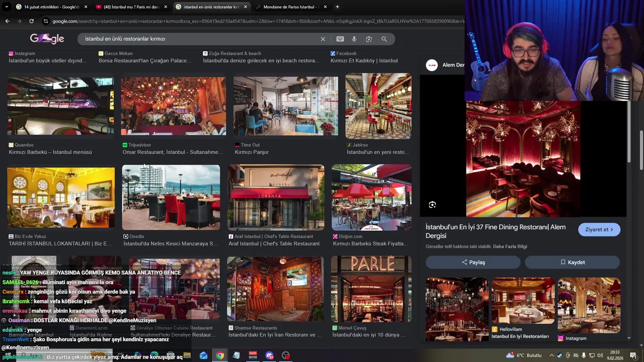The width and height of the screenshot is (644, 362).
Task: Click the Google search input field
Action: pos(201,39)
